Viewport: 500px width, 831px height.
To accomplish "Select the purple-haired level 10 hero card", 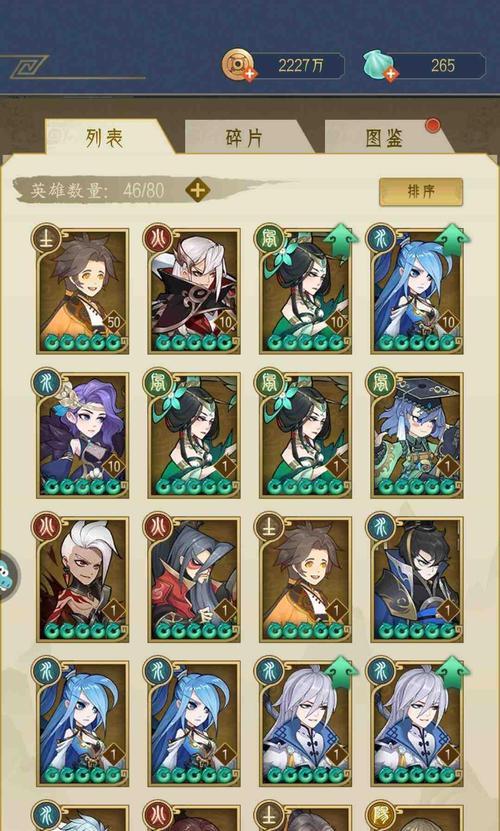I will [83, 435].
